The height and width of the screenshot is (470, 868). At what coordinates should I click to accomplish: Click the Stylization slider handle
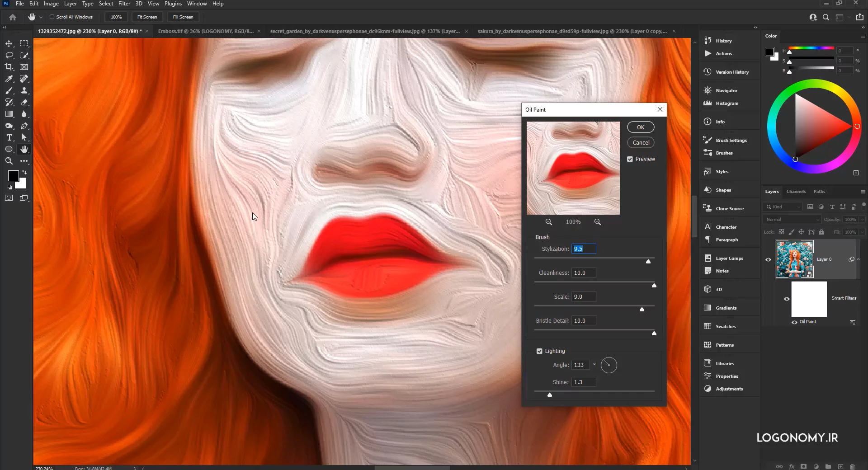point(648,261)
